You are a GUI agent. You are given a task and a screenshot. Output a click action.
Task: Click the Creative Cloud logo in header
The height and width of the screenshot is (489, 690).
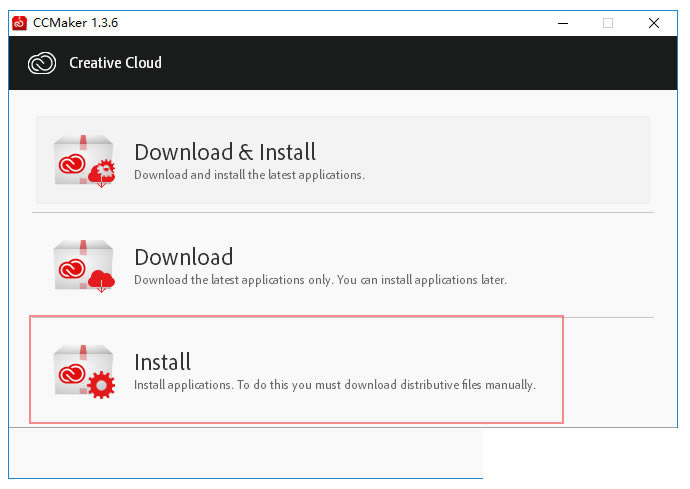[42, 63]
